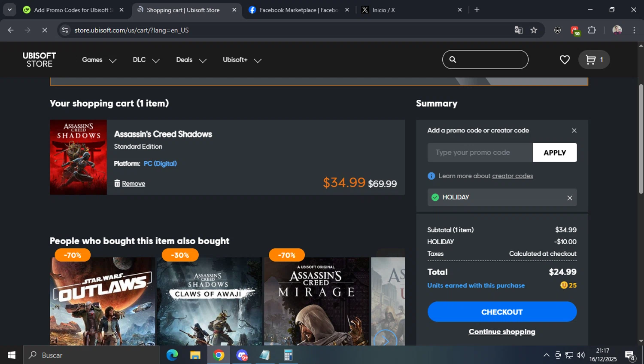Viewport: 644px width, 364px height.
Task: Click the red extension icon with badge 30
Action: pyautogui.click(x=575, y=31)
